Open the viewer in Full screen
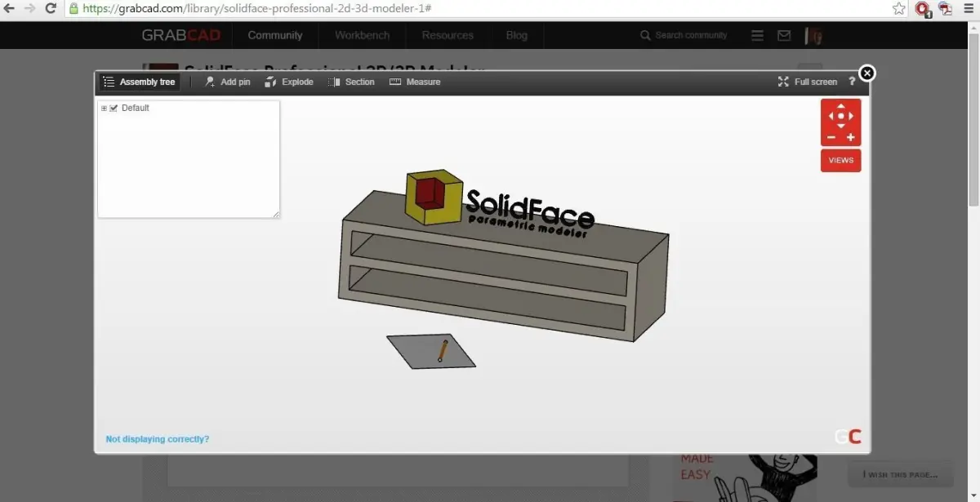 click(808, 82)
